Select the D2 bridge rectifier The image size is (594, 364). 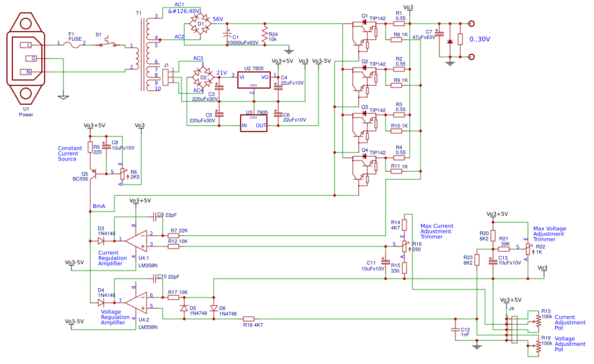[x=203, y=78]
